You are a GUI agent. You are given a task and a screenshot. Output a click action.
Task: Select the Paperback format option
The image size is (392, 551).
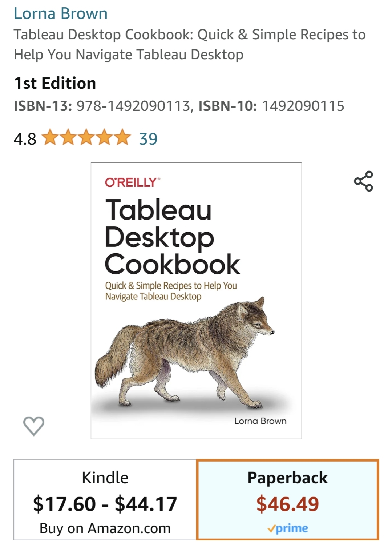click(x=287, y=478)
